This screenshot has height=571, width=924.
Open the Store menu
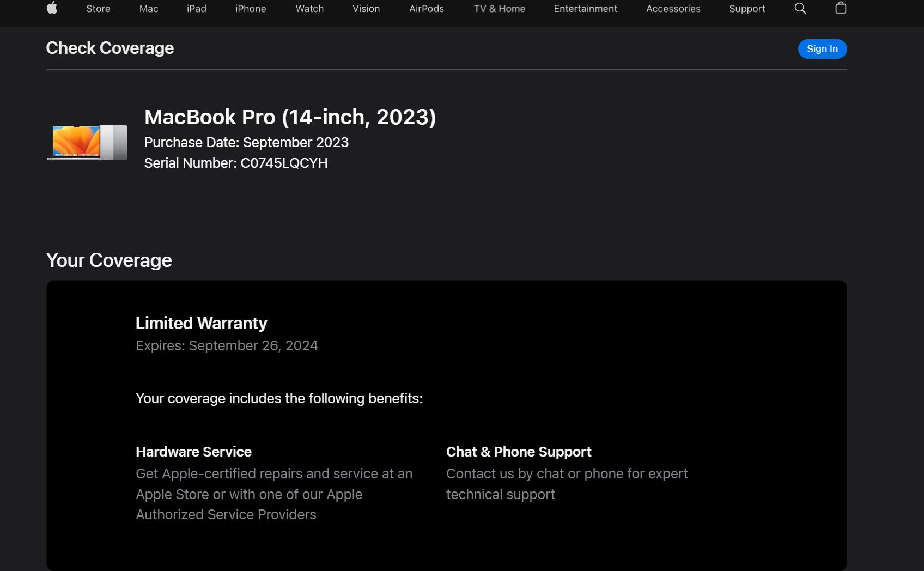[x=98, y=9]
